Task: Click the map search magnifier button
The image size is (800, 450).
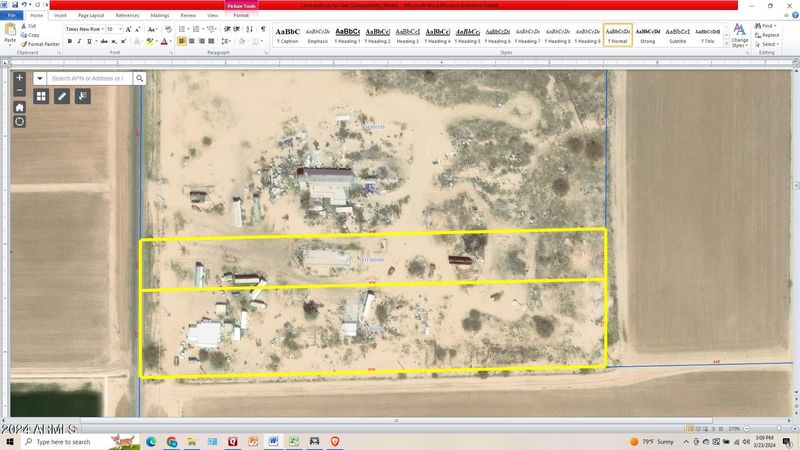Action: pos(139,78)
